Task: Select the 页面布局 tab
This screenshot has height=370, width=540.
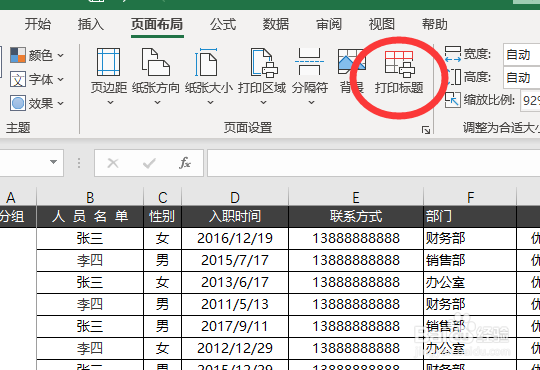Action: pyautogui.click(x=157, y=24)
